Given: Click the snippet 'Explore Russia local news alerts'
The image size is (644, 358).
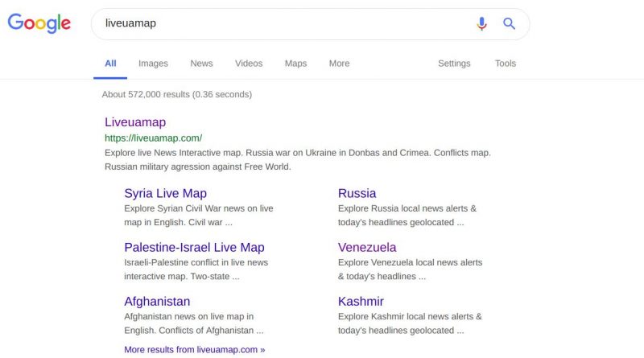Looking at the screenshot, I should [407, 216].
